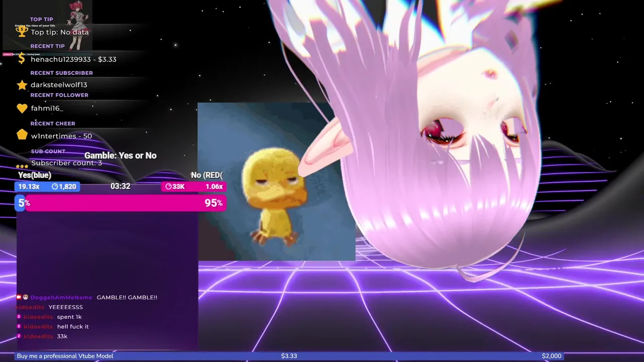This screenshot has height=362, width=644.
Task: Open the yellow duck image
Action: click(276, 182)
